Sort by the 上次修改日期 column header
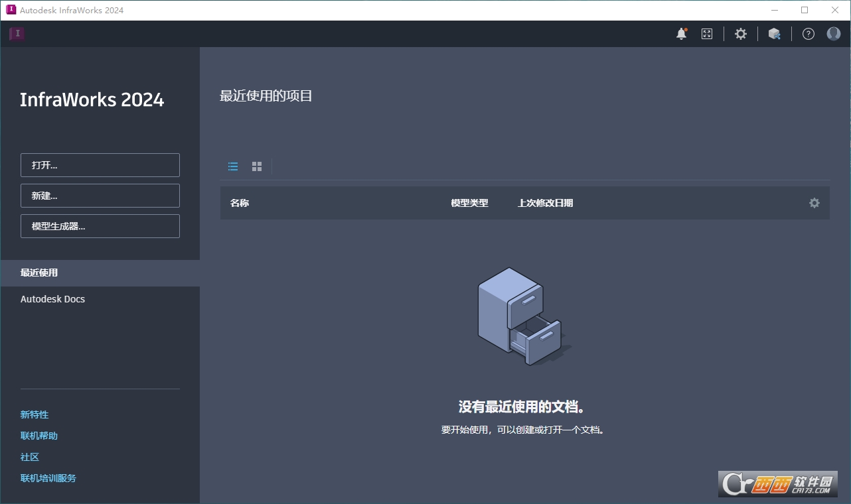 (545, 203)
